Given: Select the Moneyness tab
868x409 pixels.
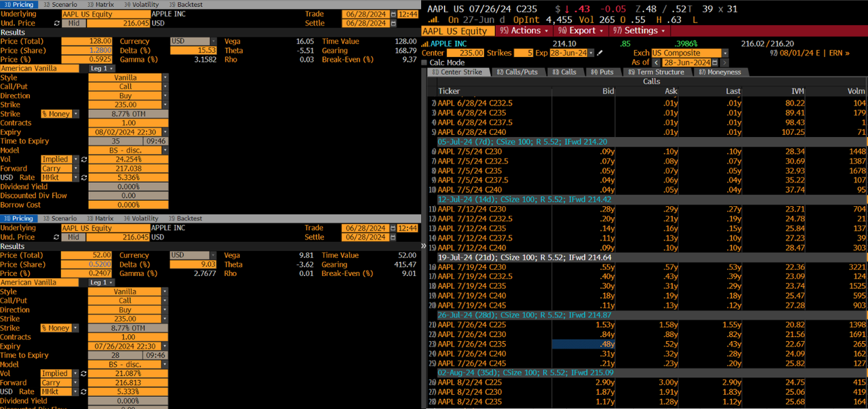Looking at the screenshot, I should (x=719, y=72).
